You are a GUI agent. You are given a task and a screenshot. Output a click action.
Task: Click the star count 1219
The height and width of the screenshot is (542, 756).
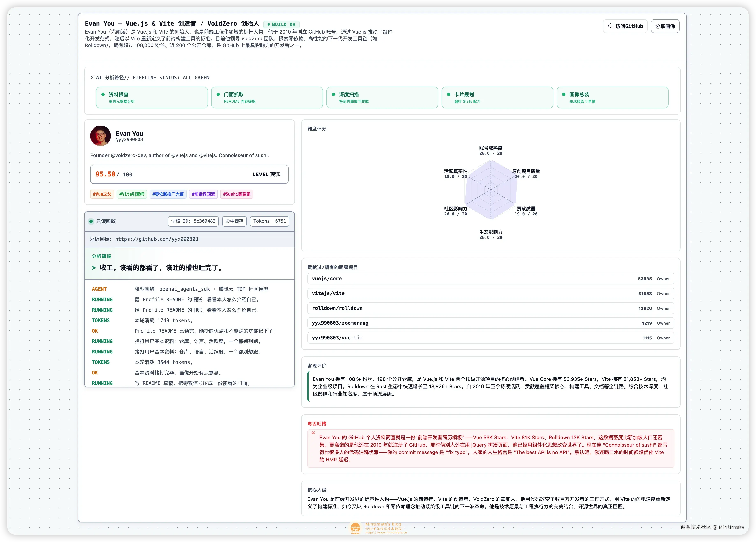[647, 323]
